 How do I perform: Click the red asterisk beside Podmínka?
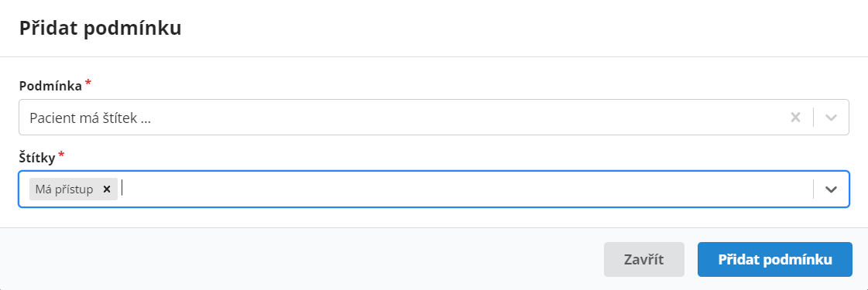point(88,84)
